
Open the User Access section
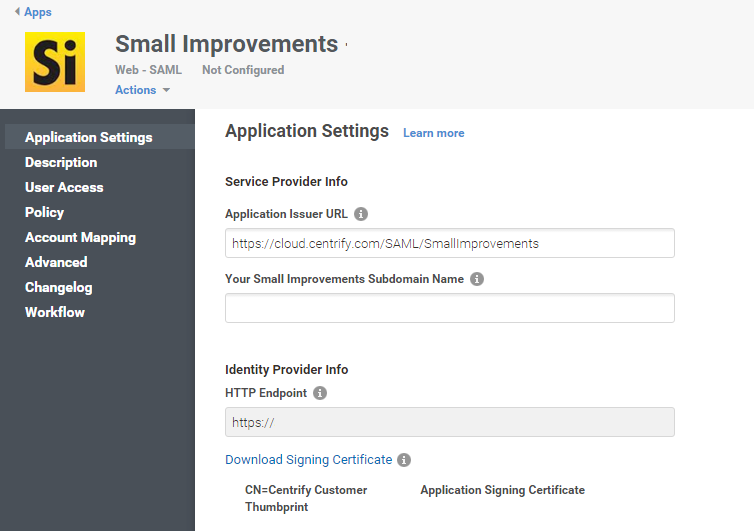(64, 188)
